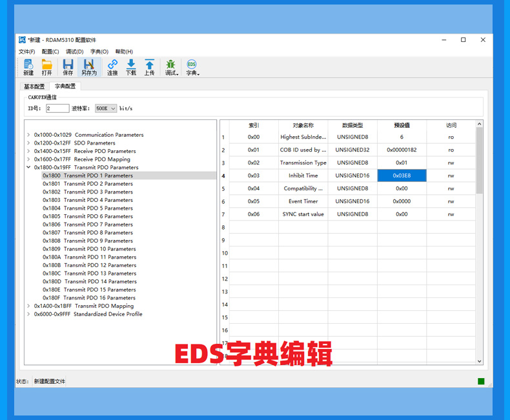Screen dimensions: 510x420
Task: Open the 调试 (Debug) bug icon
Action: pos(171,67)
